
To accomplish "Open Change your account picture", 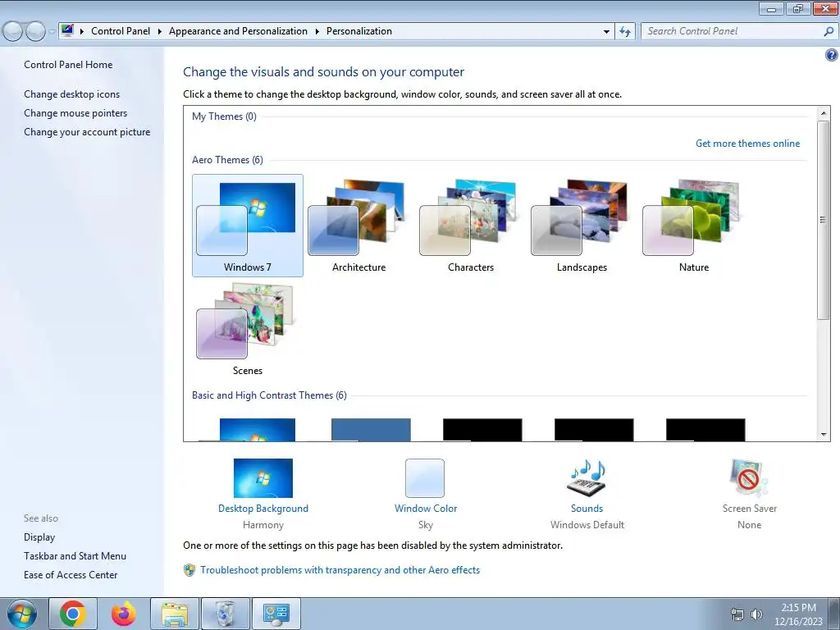I will point(87,132).
